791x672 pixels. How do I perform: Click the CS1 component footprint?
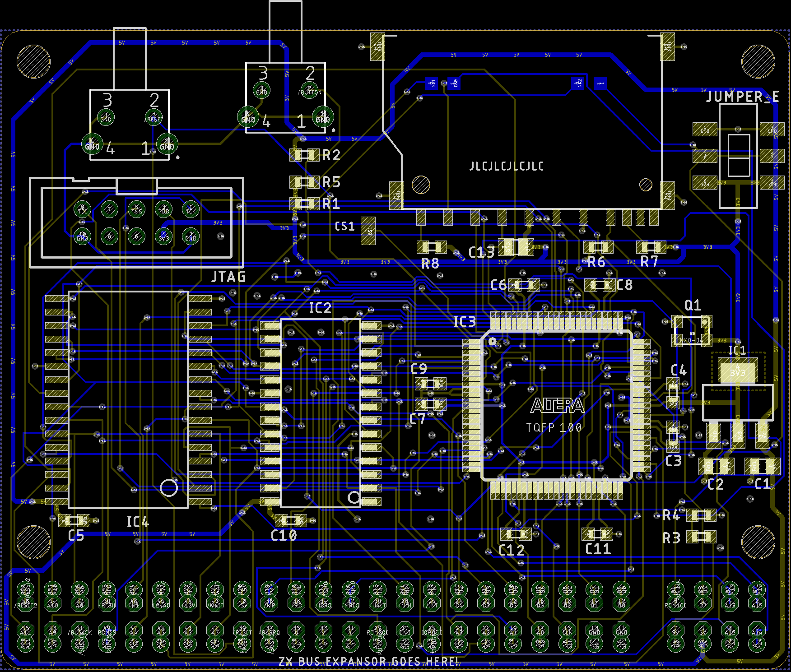(x=368, y=231)
